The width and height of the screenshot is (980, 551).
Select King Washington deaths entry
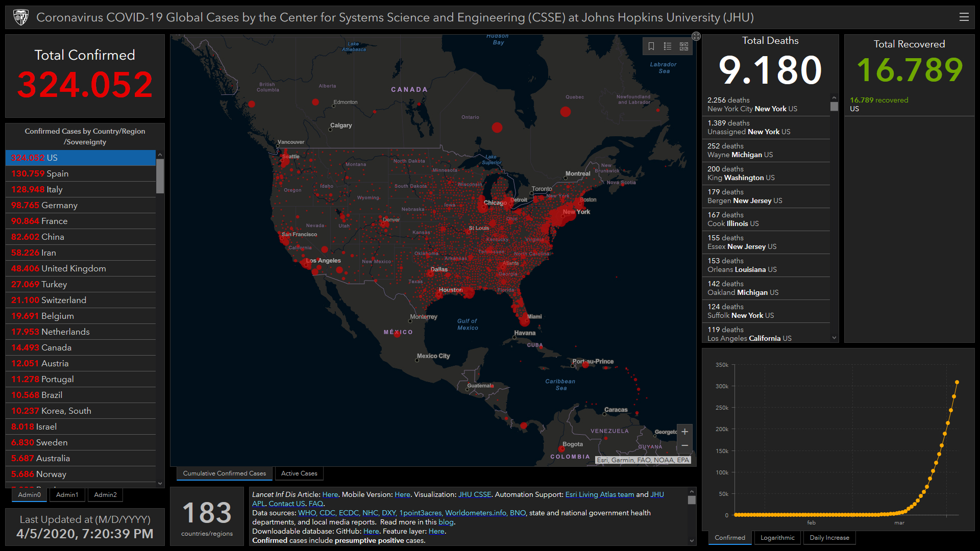pyautogui.click(x=766, y=173)
